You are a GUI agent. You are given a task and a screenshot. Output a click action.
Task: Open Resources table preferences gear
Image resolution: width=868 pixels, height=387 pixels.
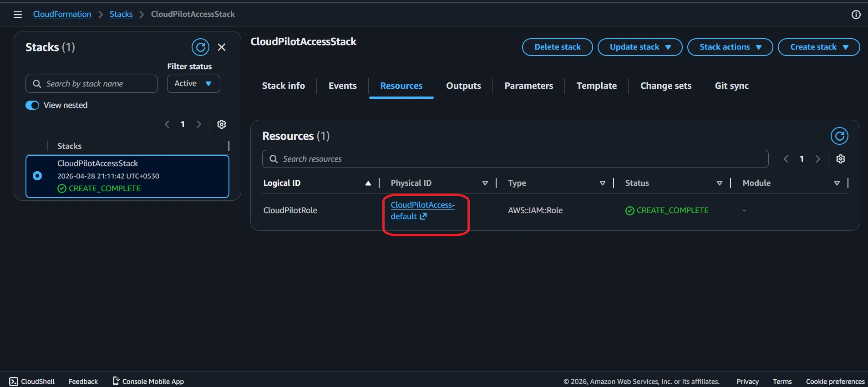841,159
